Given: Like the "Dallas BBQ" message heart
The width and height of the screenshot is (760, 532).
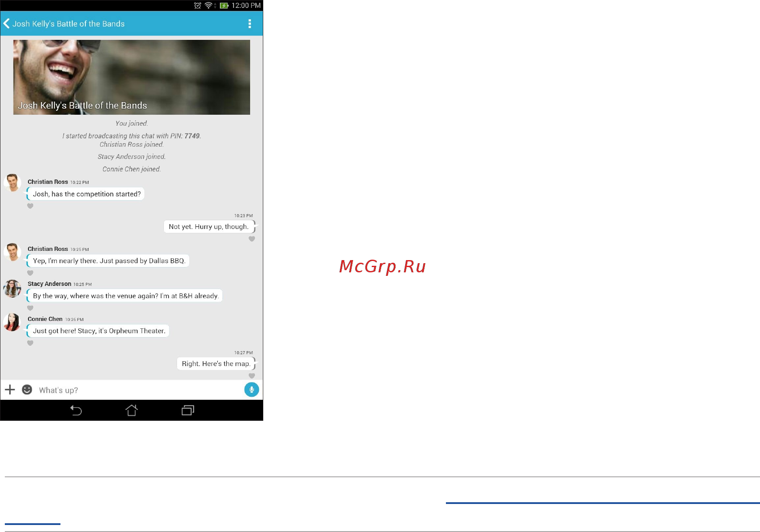Looking at the screenshot, I should pyautogui.click(x=30, y=273).
